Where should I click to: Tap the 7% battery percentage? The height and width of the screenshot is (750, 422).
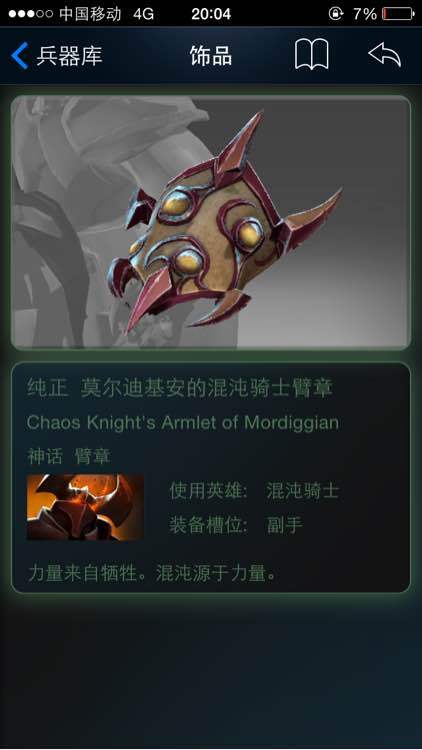pos(365,14)
